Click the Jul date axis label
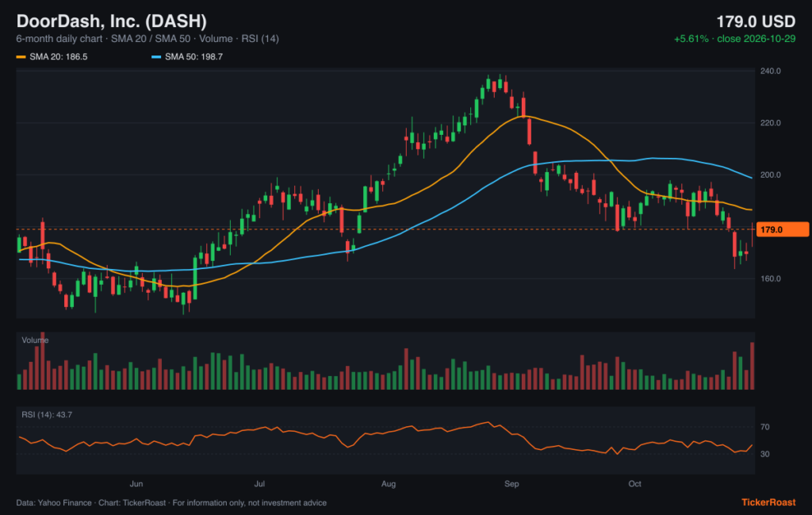The image size is (812, 515). coord(259,484)
